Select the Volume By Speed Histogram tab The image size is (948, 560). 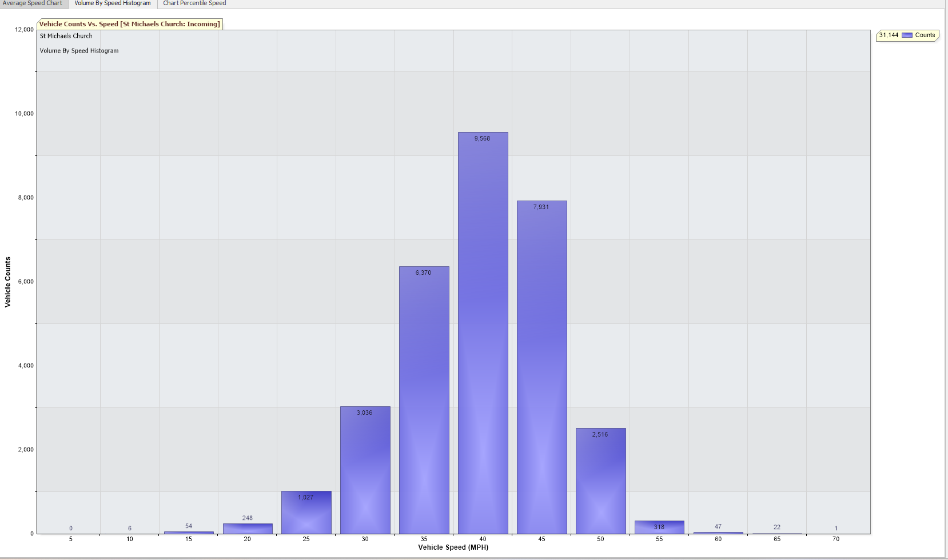[x=113, y=3]
